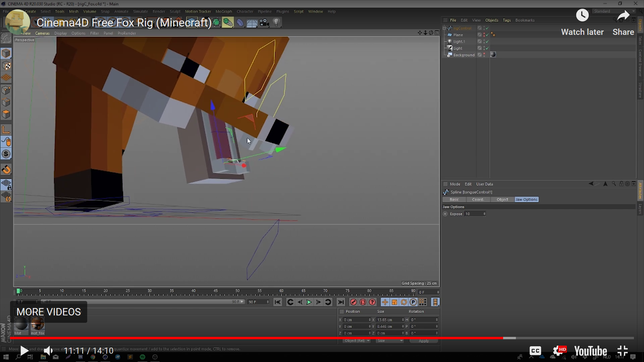644x362 pixels.
Task: Enable the Axis mode L-shaped tool
Action: click(6, 130)
